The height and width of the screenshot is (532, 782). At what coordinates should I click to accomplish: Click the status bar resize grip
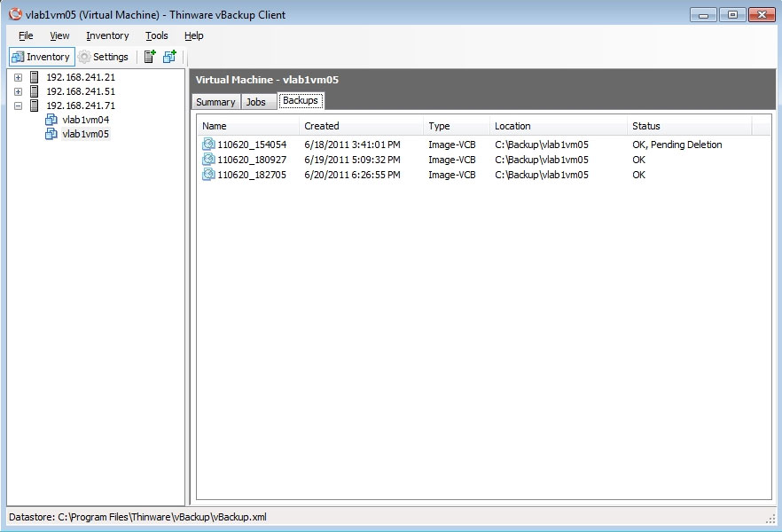pyautogui.click(x=770, y=519)
